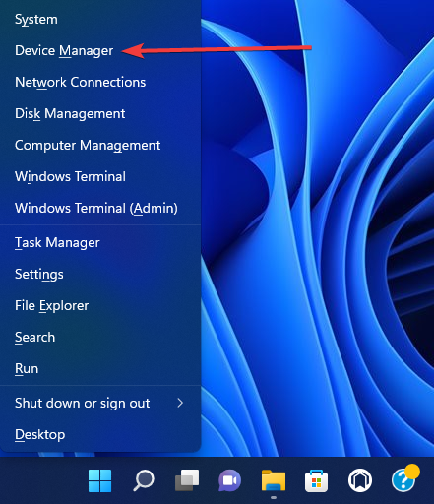Open File Explorer menu entry
The image size is (434, 504).
coord(100,305)
